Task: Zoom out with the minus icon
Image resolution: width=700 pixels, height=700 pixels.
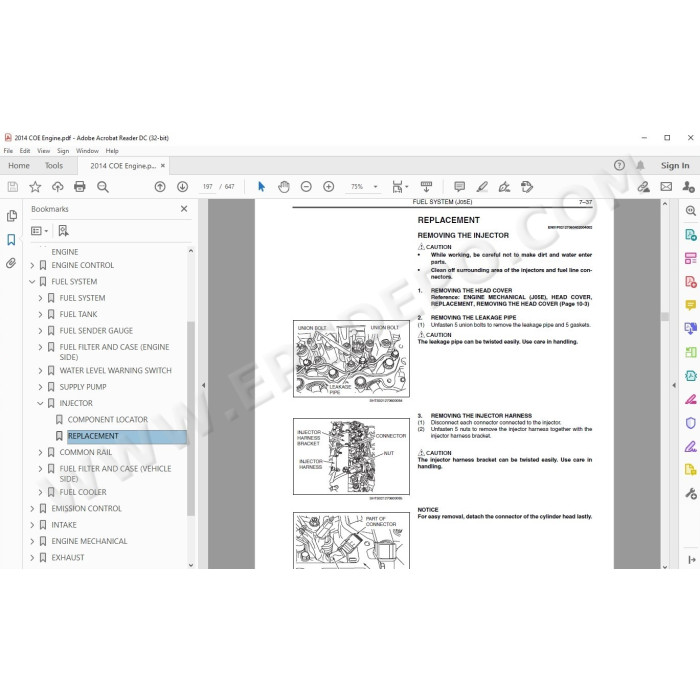Action: [306, 187]
